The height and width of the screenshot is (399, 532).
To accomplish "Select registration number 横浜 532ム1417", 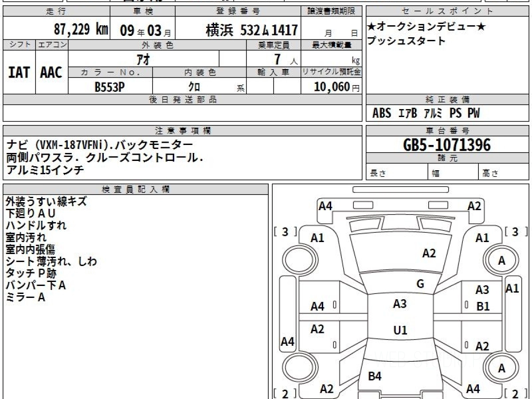I will [x=251, y=30].
